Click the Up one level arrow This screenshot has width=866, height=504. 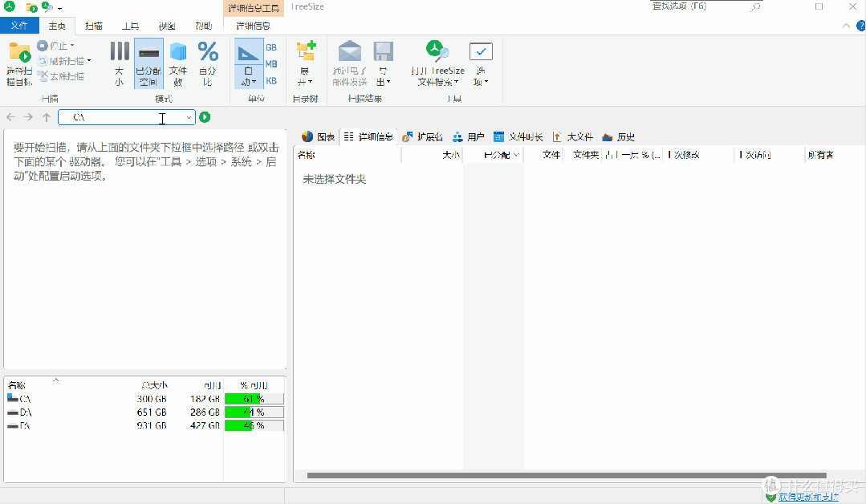[x=47, y=117]
